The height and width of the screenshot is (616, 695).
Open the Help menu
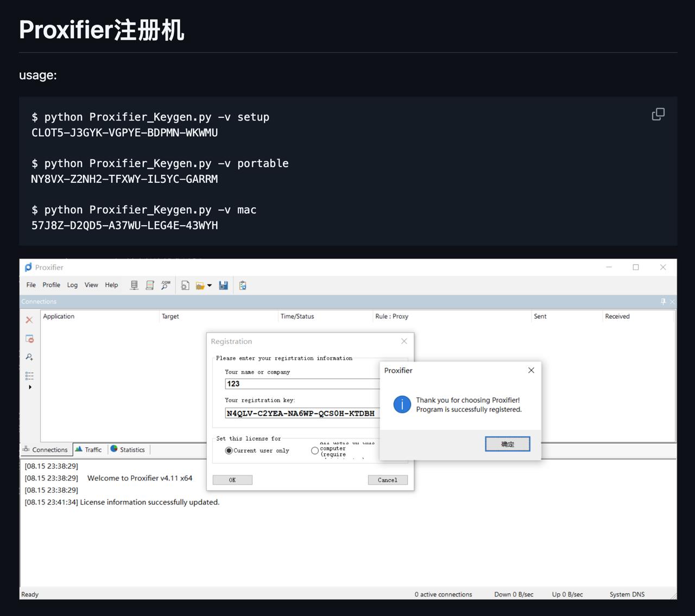click(x=111, y=285)
